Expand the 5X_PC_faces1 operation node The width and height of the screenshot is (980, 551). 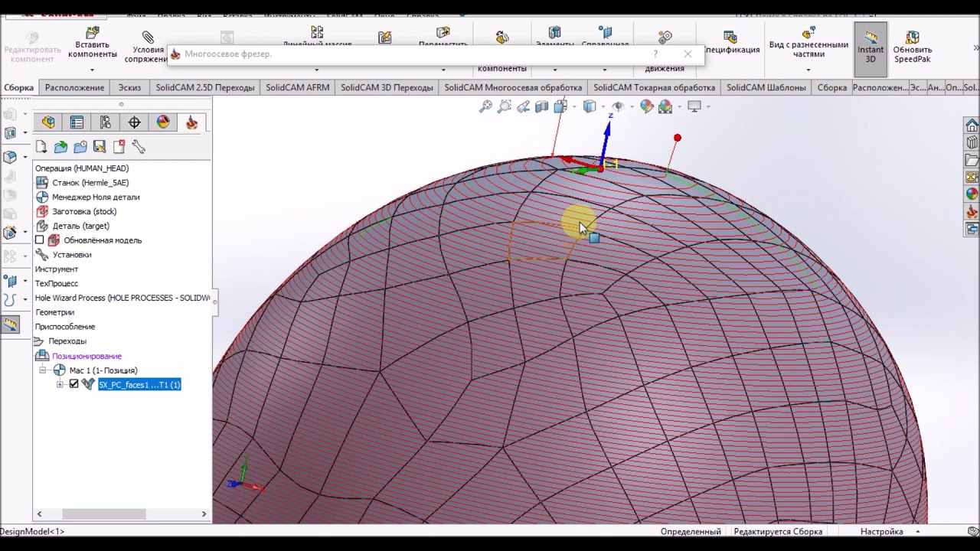tap(60, 384)
